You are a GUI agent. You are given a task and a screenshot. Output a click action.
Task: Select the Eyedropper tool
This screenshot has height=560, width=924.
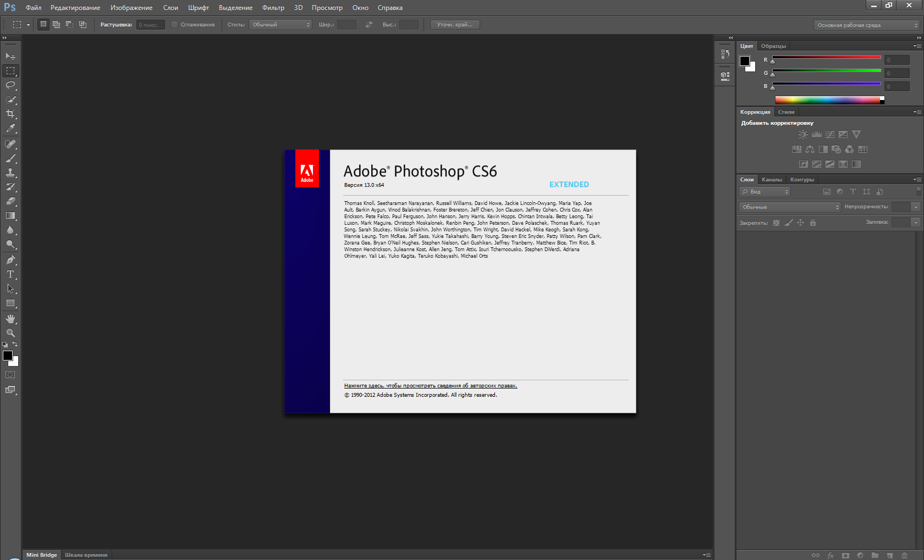click(10, 129)
